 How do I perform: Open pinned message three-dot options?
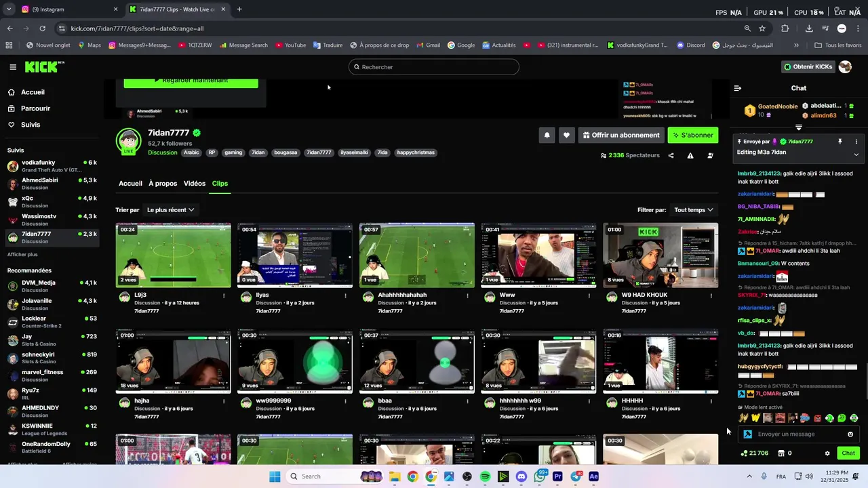coord(856,142)
